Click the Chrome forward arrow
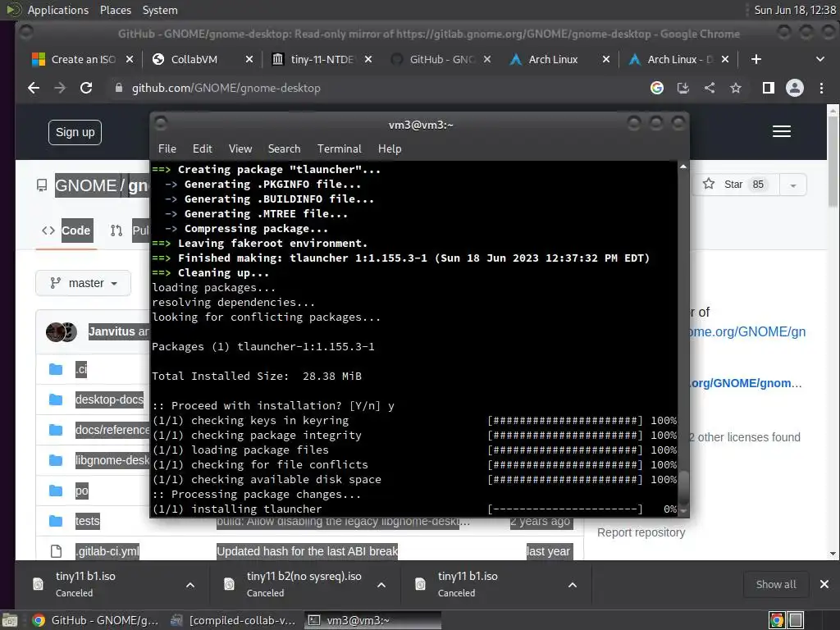The image size is (840, 630). [60, 88]
